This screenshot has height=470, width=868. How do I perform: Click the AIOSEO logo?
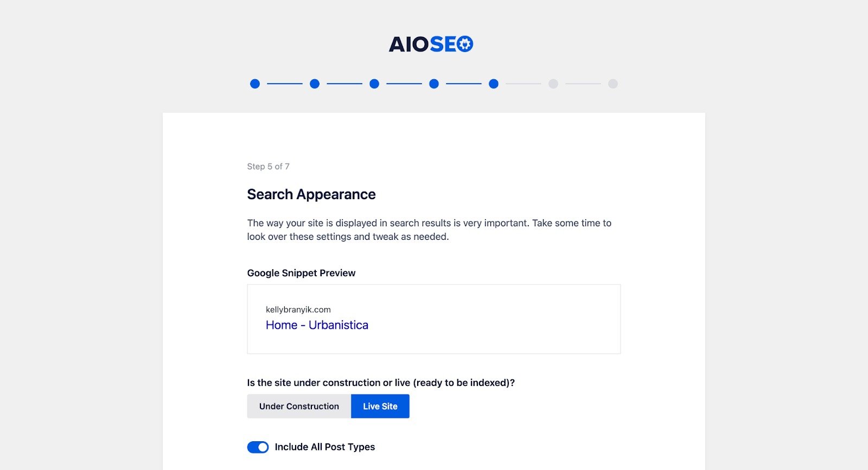[x=430, y=44]
